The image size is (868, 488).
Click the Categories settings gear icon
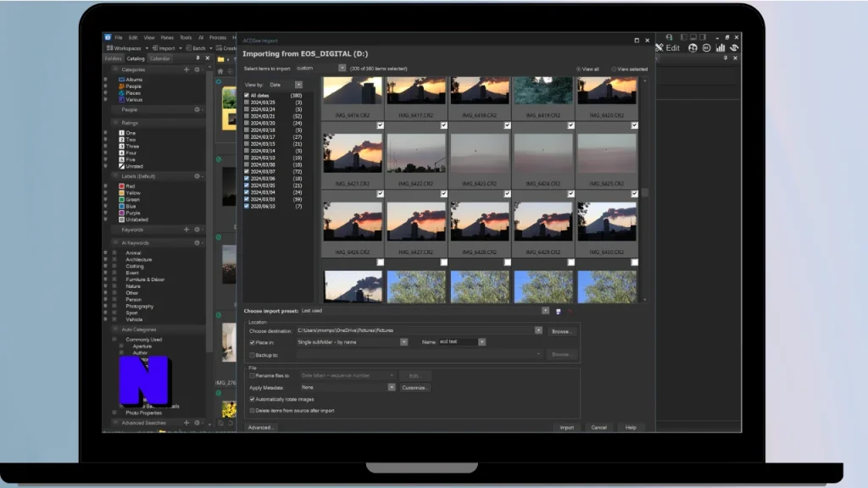[x=197, y=69]
